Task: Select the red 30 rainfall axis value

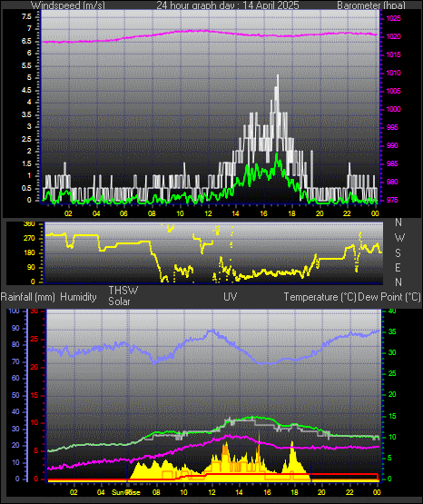Action: pyautogui.click(x=34, y=311)
